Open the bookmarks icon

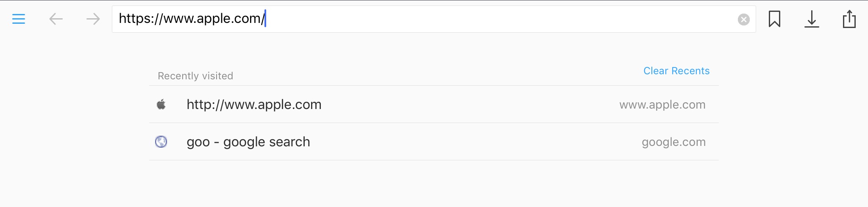(774, 19)
